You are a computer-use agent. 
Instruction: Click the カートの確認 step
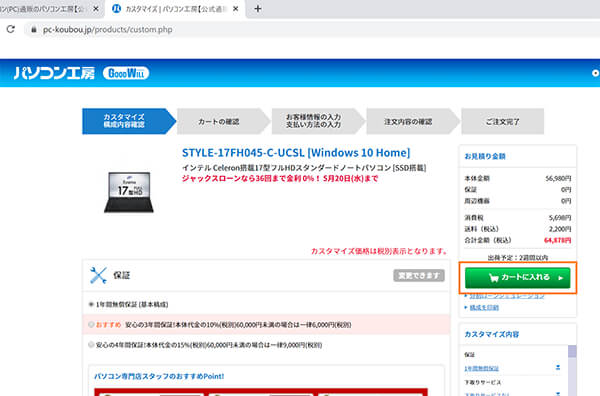[223, 121]
